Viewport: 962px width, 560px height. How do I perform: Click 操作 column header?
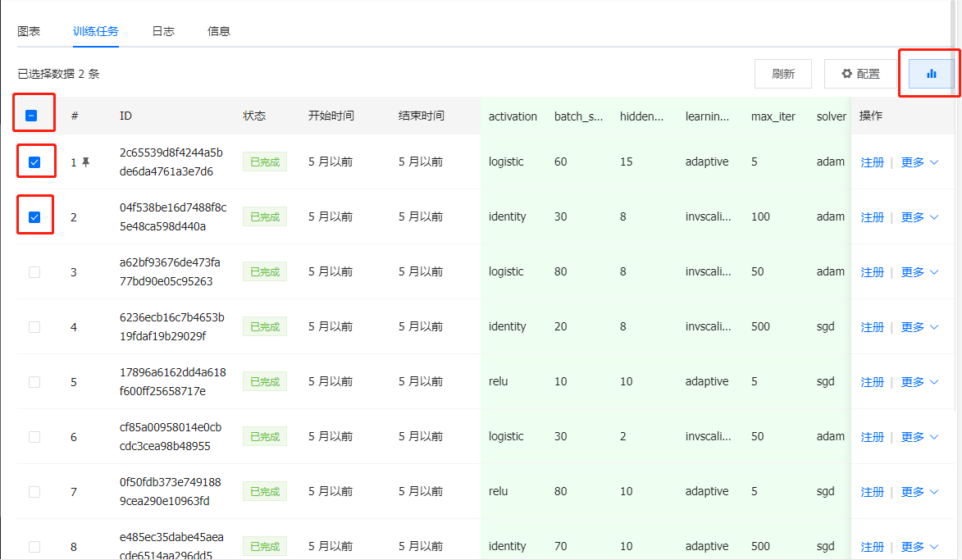[871, 116]
